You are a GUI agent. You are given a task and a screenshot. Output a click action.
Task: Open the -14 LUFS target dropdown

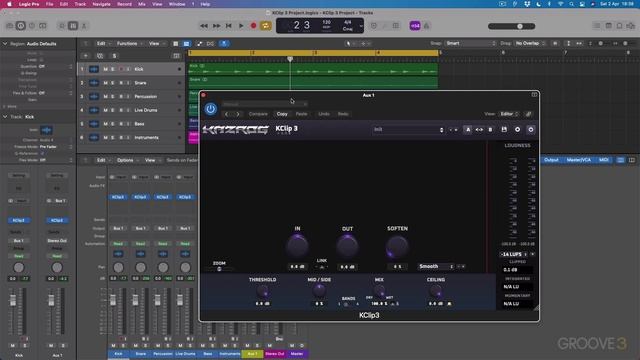(x=513, y=254)
